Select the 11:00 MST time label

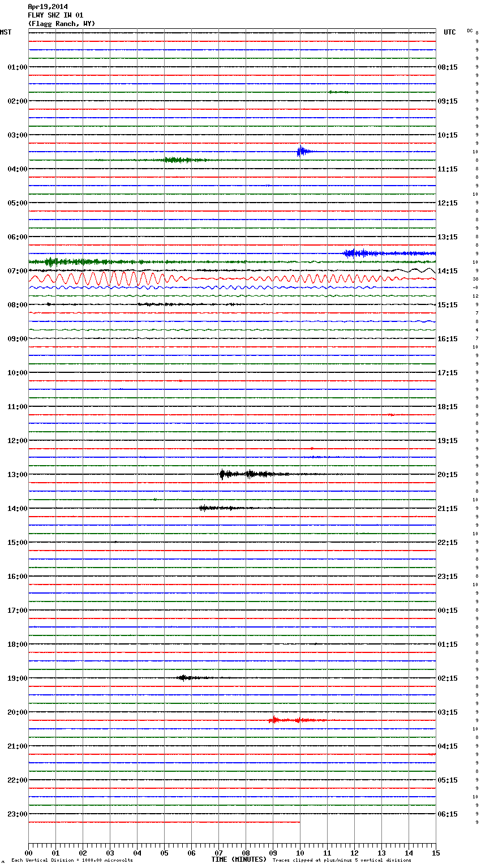tap(17, 407)
